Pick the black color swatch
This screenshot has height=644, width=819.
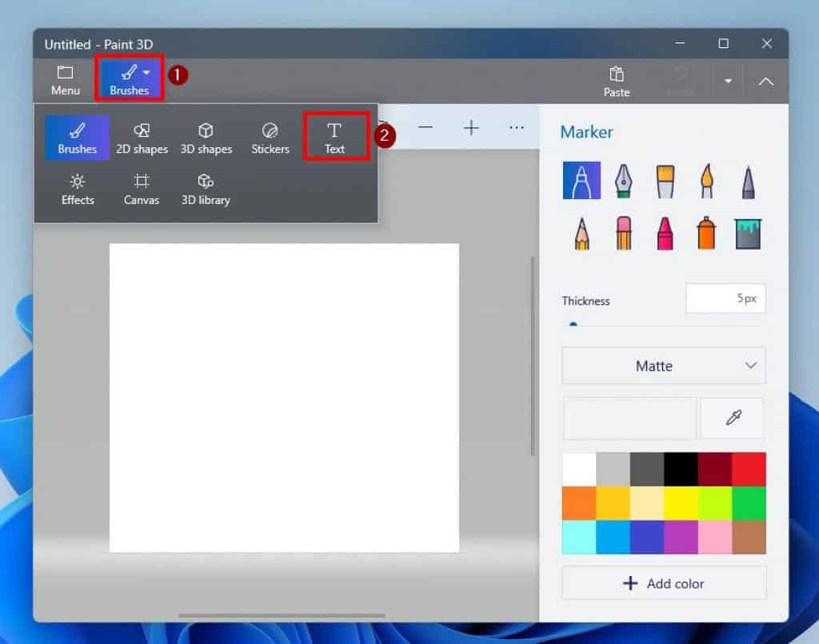click(x=681, y=469)
